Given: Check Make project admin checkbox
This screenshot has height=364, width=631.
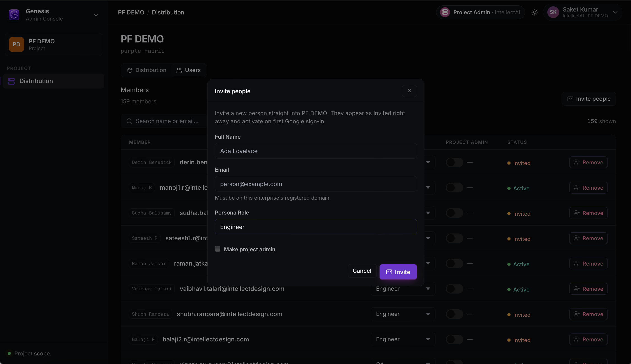Looking at the screenshot, I should point(218,249).
